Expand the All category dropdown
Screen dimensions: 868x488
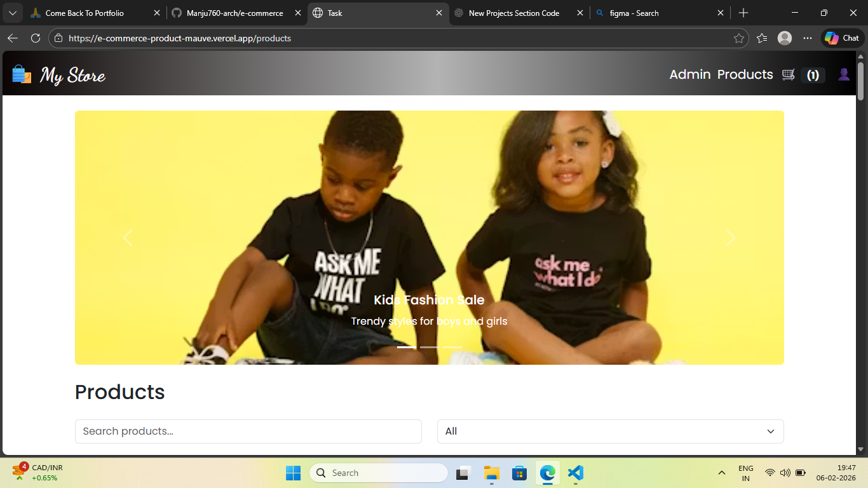[x=610, y=431]
